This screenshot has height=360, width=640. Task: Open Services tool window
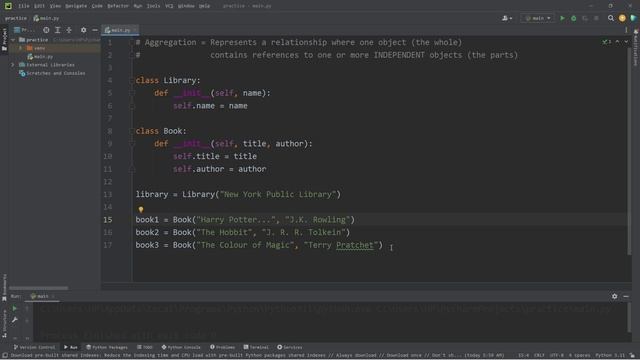(x=290, y=347)
